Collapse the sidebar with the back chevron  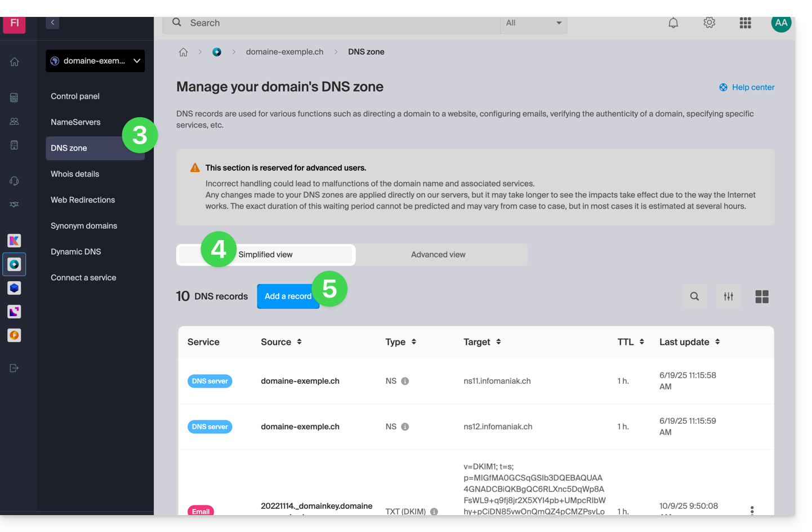(52, 23)
